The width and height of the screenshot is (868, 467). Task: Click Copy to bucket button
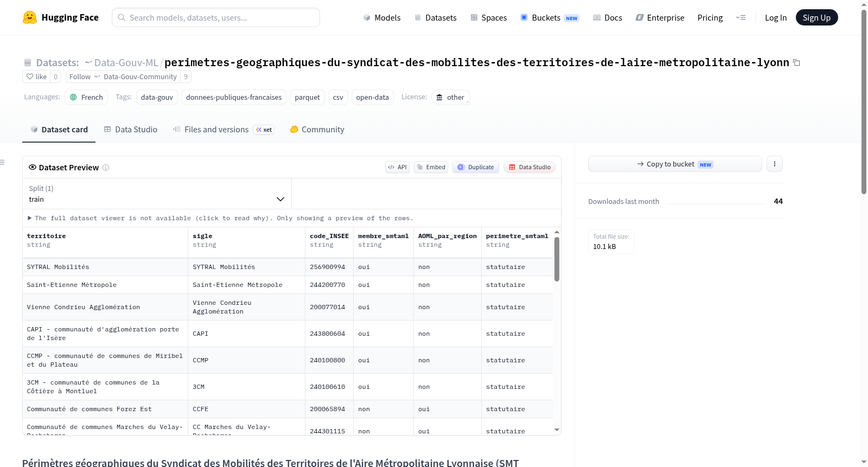pyautogui.click(x=675, y=164)
